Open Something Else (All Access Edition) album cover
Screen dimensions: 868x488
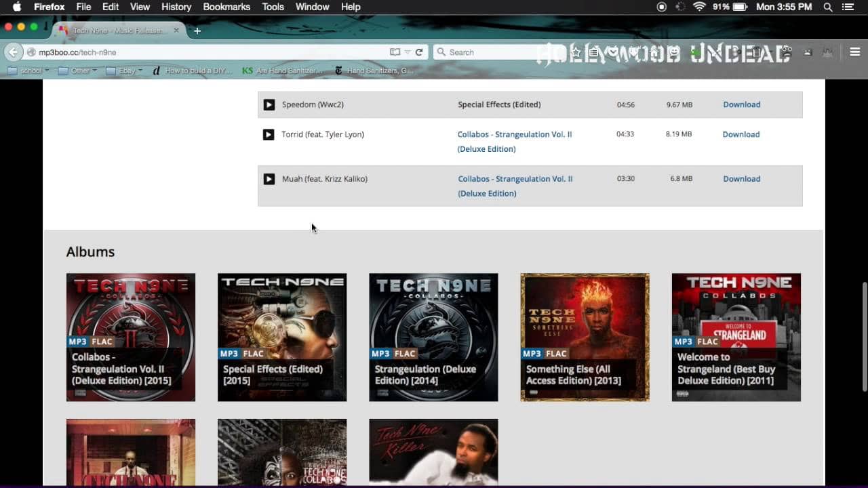click(x=585, y=338)
